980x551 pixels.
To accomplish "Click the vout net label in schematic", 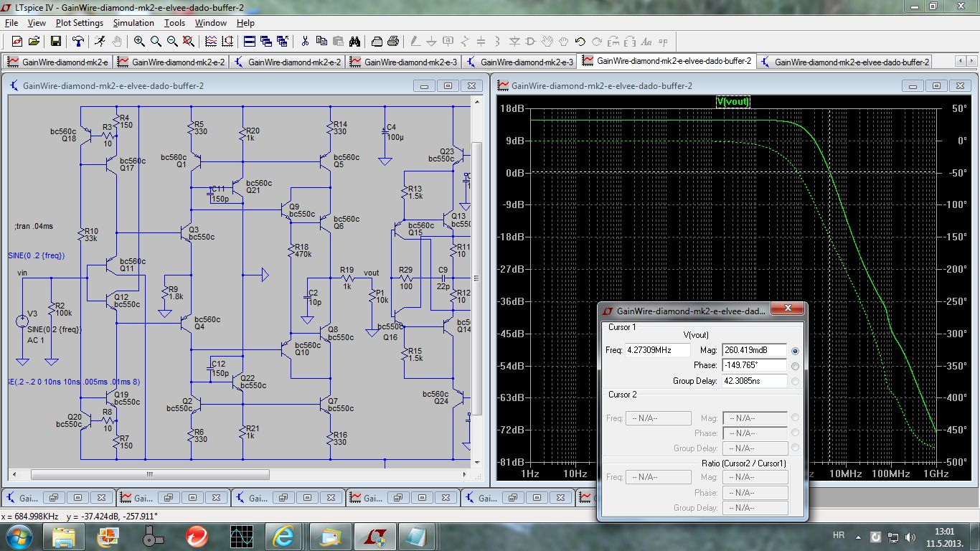I will point(371,273).
